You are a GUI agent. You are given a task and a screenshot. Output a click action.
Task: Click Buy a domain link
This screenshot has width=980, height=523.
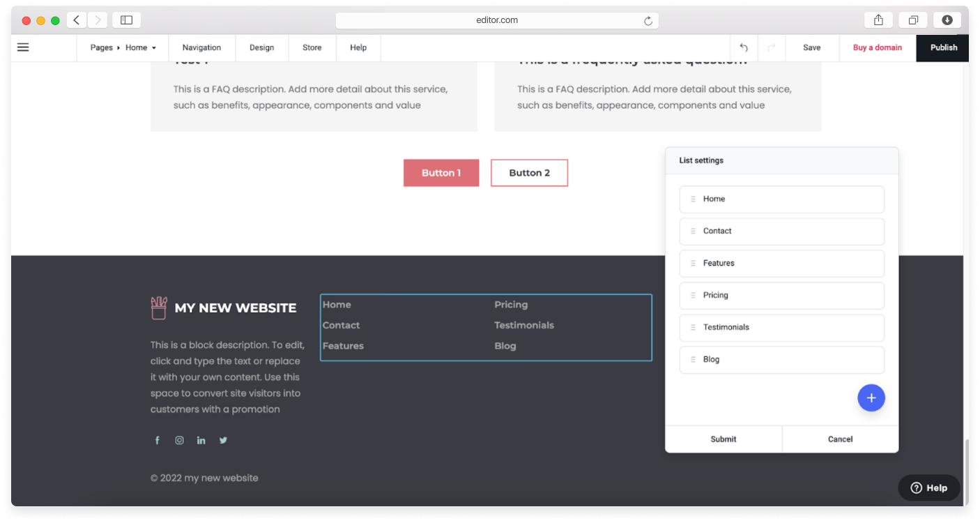[x=878, y=47]
